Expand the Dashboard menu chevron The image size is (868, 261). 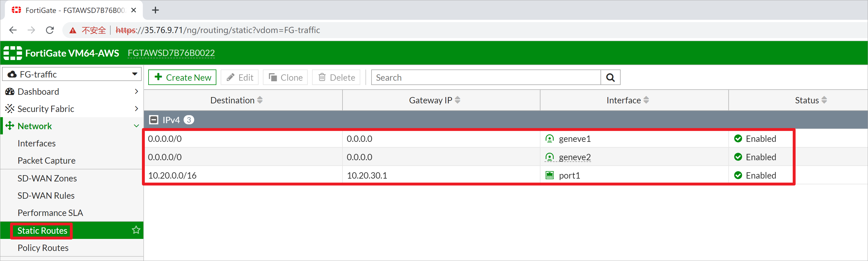tap(136, 92)
